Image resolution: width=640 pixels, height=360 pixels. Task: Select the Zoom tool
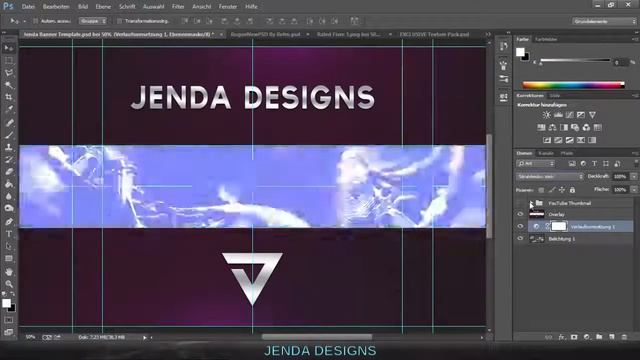click(x=9, y=284)
